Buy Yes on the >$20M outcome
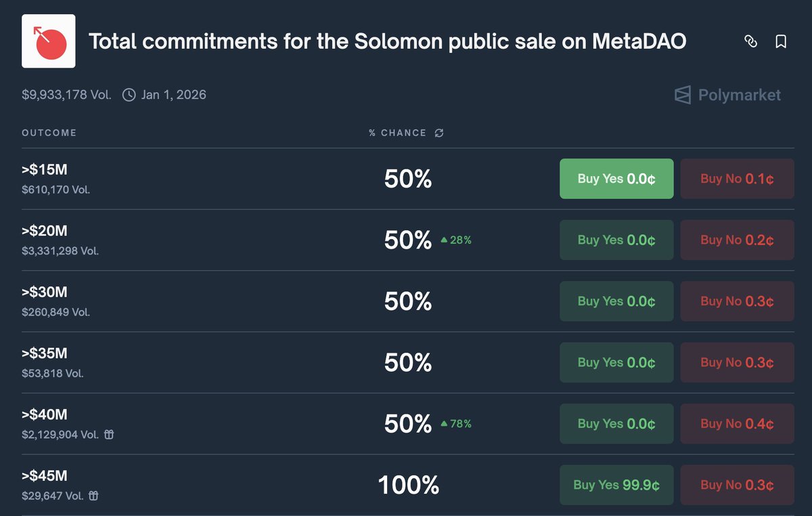The width and height of the screenshot is (812, 516). 616,240
